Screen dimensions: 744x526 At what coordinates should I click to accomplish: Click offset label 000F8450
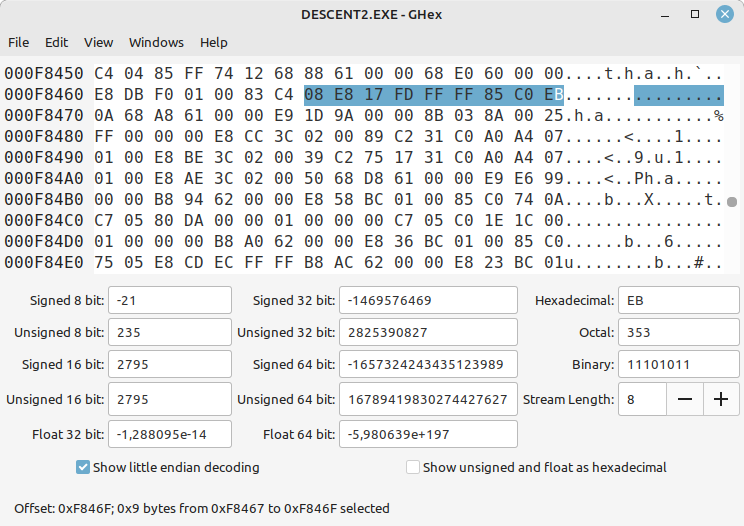pyautogui.click(x=44, y=74)
